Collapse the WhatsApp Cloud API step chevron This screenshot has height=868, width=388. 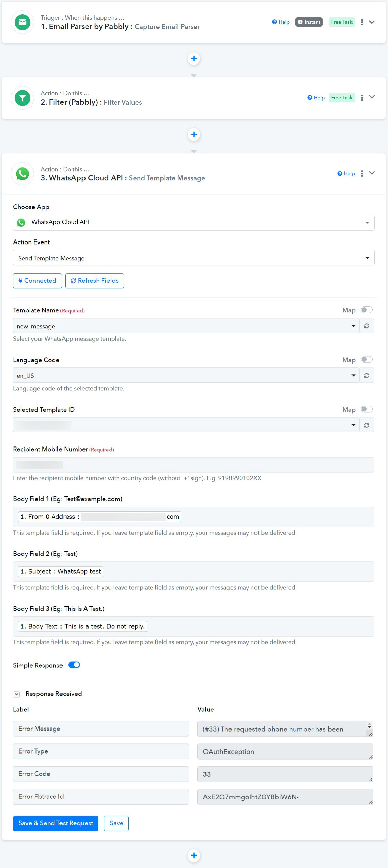point(372,173)
